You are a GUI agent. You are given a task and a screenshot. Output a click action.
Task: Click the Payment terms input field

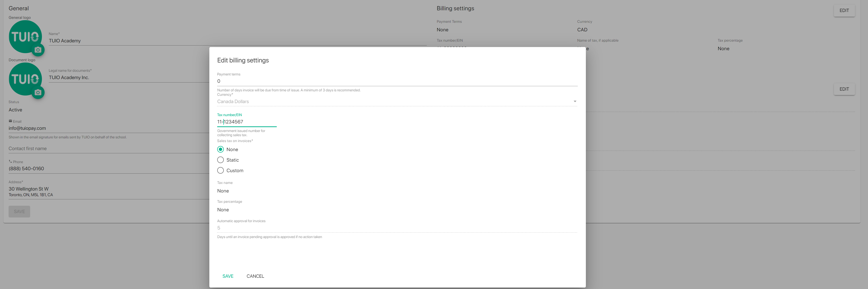click(x=397, y=81)
